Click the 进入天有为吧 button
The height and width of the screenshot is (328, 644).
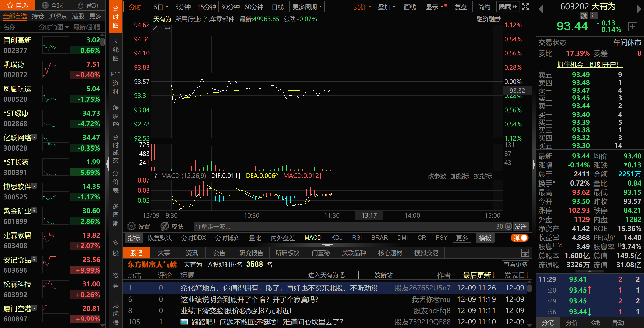[x=326, y=275]
